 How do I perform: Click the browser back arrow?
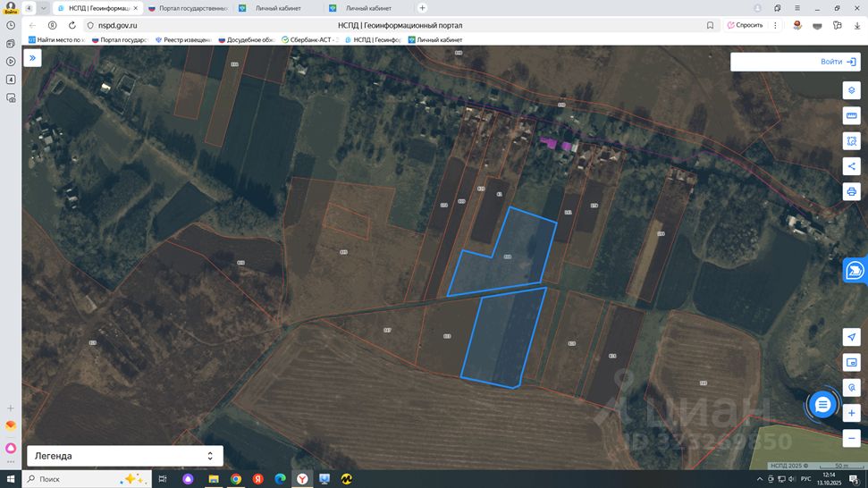coord(33,25)
